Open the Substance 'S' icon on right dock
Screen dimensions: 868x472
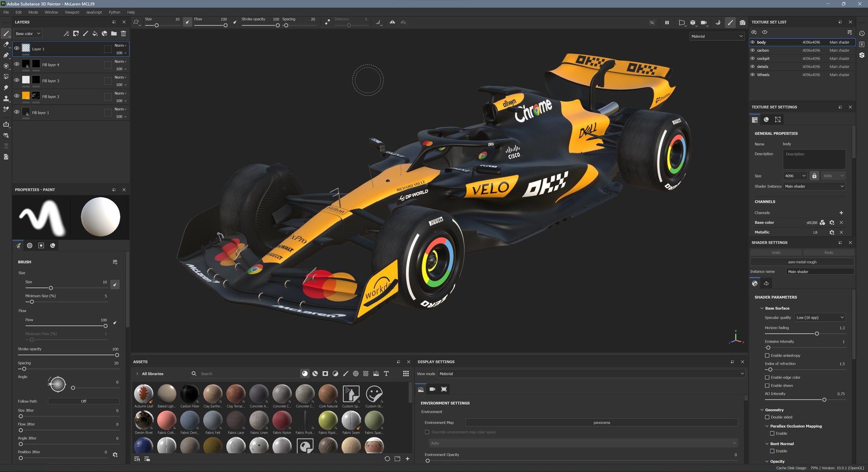[x=862, y=55]
